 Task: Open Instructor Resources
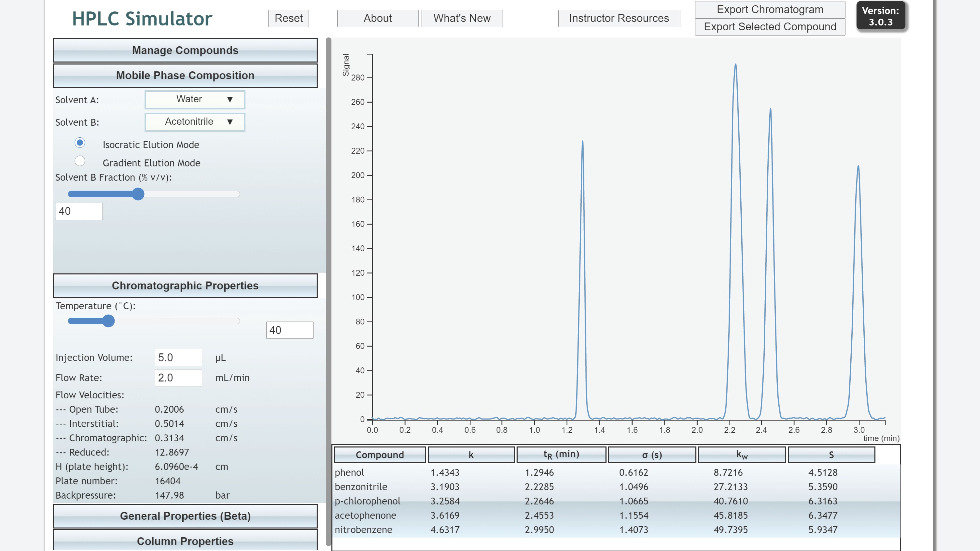(x=619, y=18)
